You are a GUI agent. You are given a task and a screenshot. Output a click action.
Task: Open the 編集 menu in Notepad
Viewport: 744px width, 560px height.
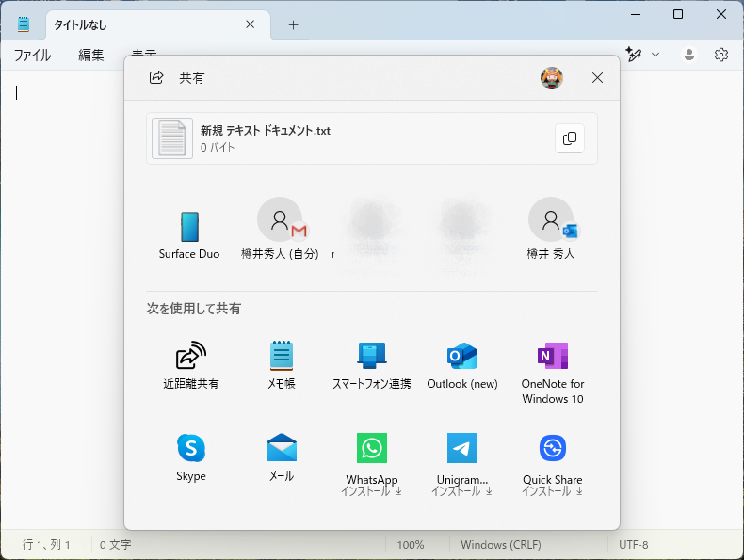pos(91,55)
